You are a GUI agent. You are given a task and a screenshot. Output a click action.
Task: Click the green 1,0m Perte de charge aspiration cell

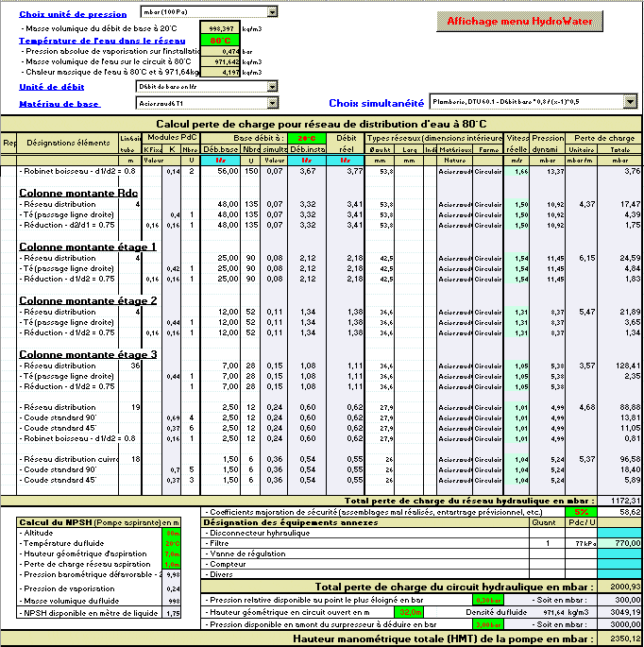172,564
